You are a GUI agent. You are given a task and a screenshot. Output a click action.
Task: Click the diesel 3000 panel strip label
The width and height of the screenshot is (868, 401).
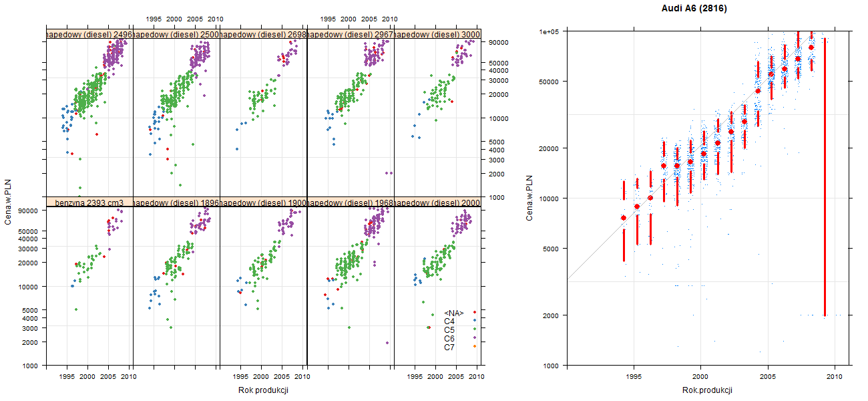(437, 34)
